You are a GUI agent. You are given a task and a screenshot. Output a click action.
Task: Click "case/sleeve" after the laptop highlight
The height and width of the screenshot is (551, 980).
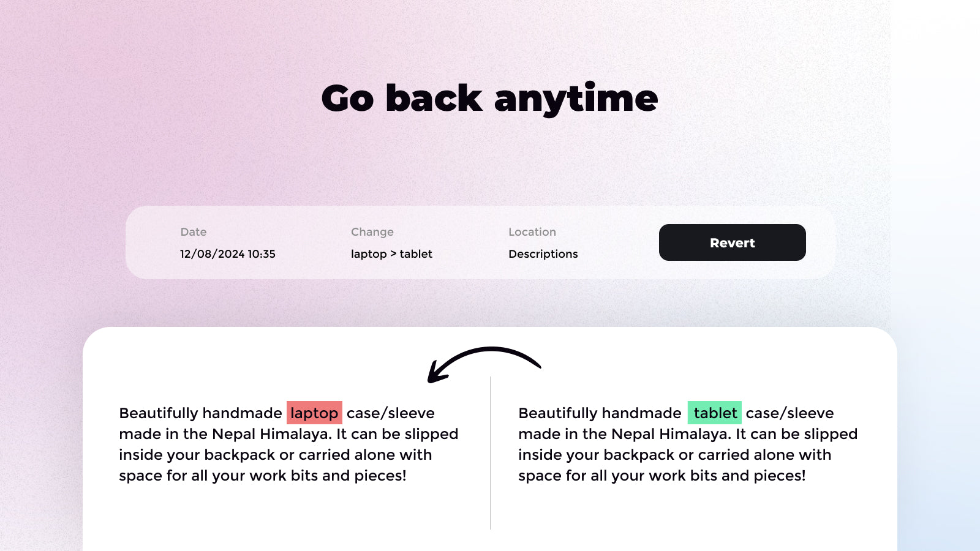[391, 413]
